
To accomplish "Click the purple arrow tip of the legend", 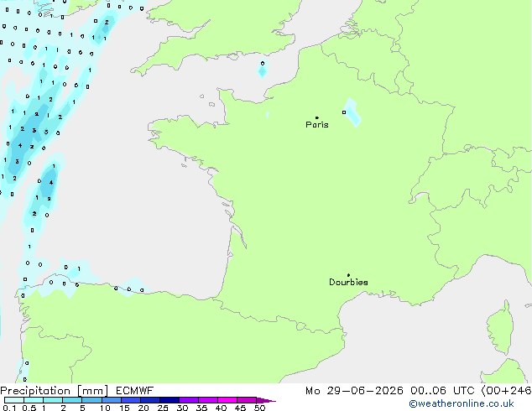I will 266,400.
